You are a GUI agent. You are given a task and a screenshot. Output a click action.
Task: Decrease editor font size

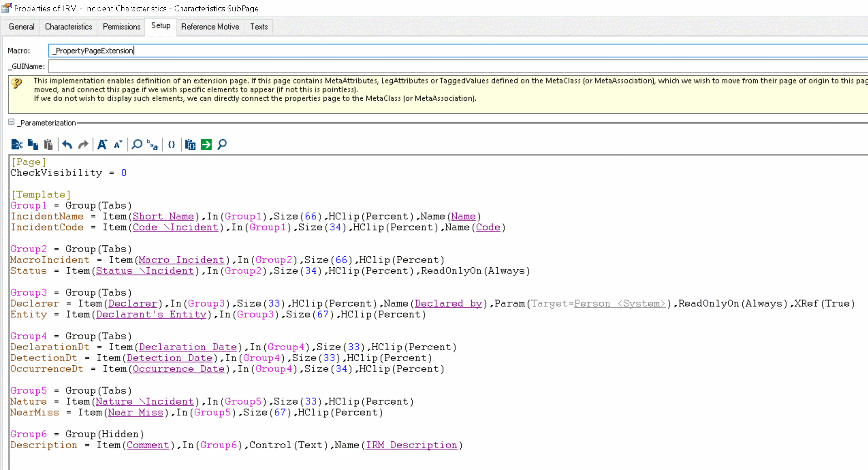118,145
